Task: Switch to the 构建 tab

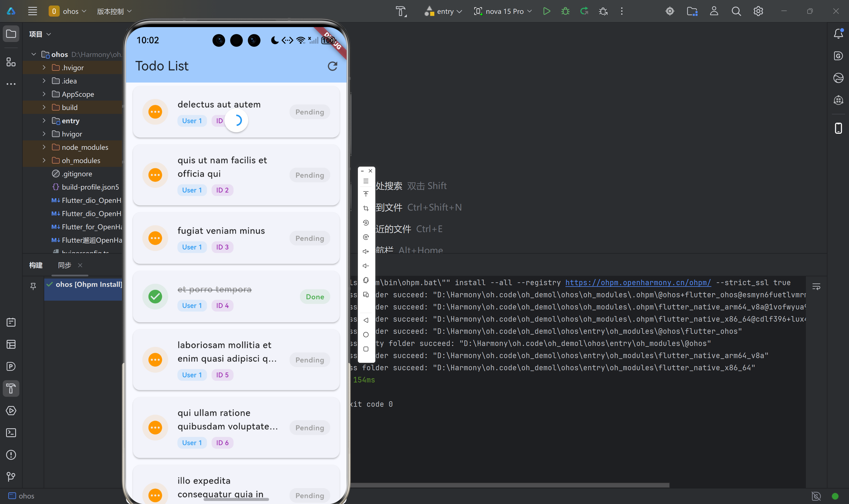Action: [x=36, y=265]
